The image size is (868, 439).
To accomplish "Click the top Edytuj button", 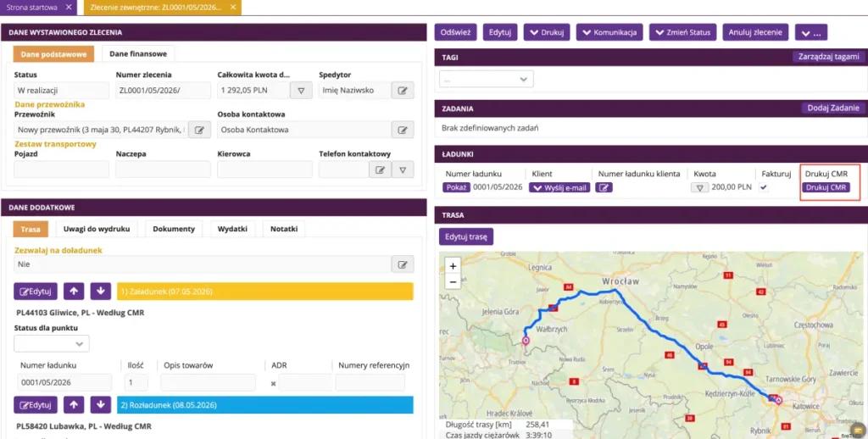I will pos(500,32).
